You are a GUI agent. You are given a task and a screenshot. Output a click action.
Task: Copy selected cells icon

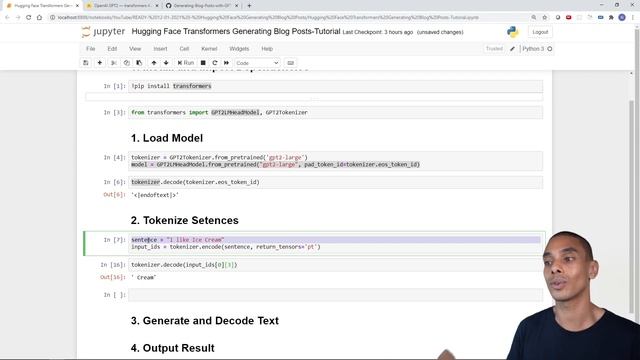127,63
